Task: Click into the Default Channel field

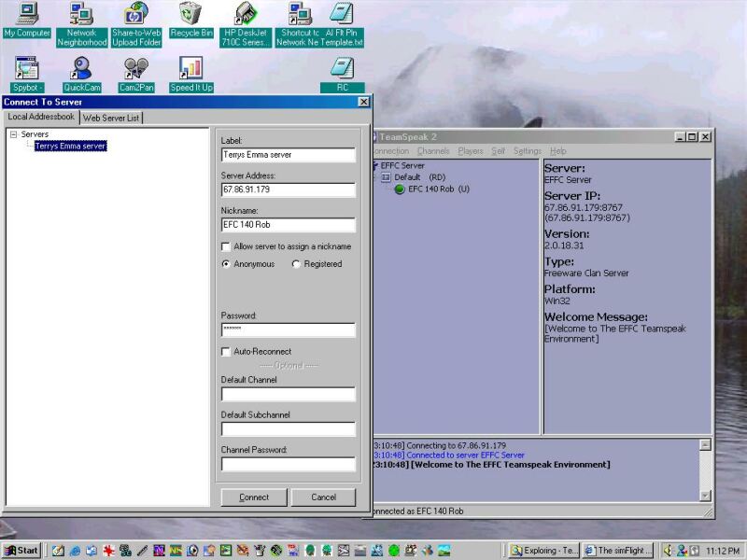Action: 289,394
